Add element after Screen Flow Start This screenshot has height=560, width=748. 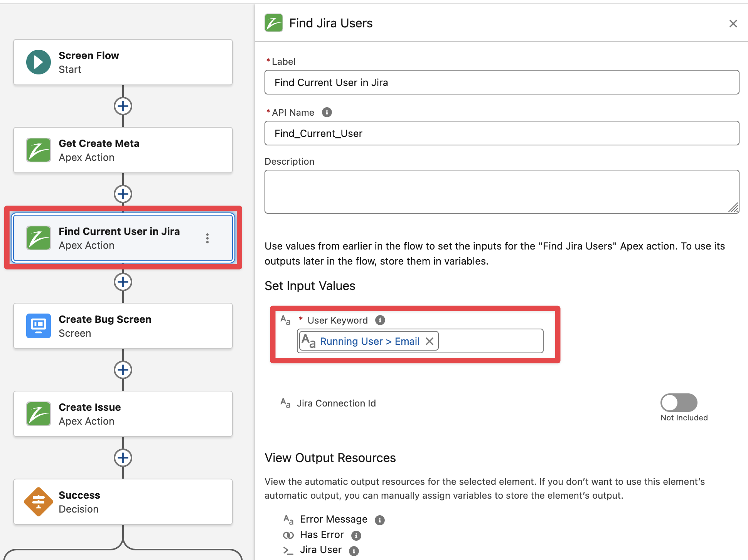pos(123,106)
